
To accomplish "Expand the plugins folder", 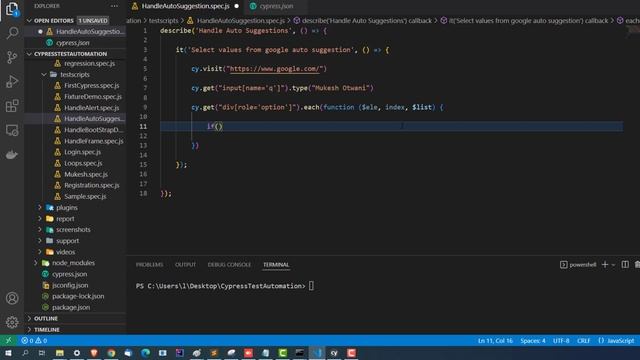I will 40,207.
